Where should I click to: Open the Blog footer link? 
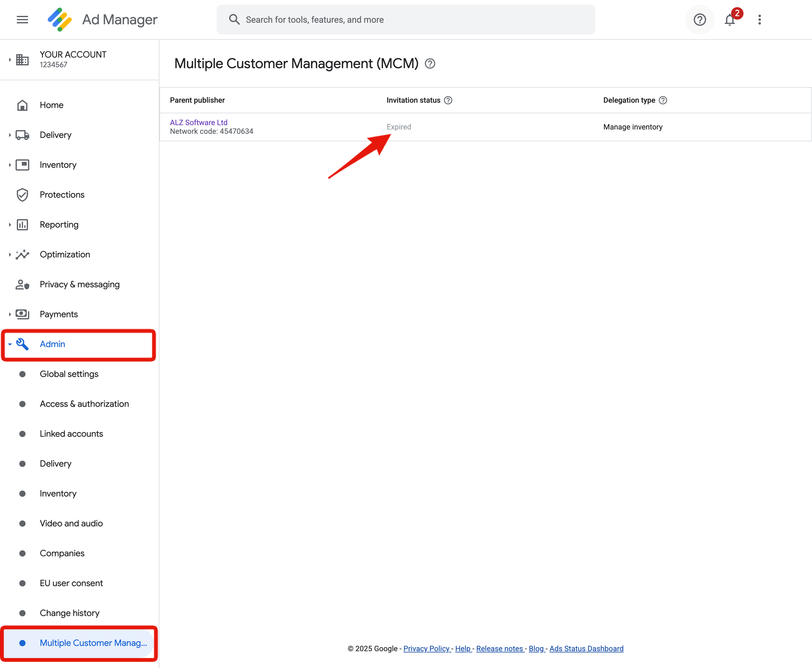click(x=536, y=648)
